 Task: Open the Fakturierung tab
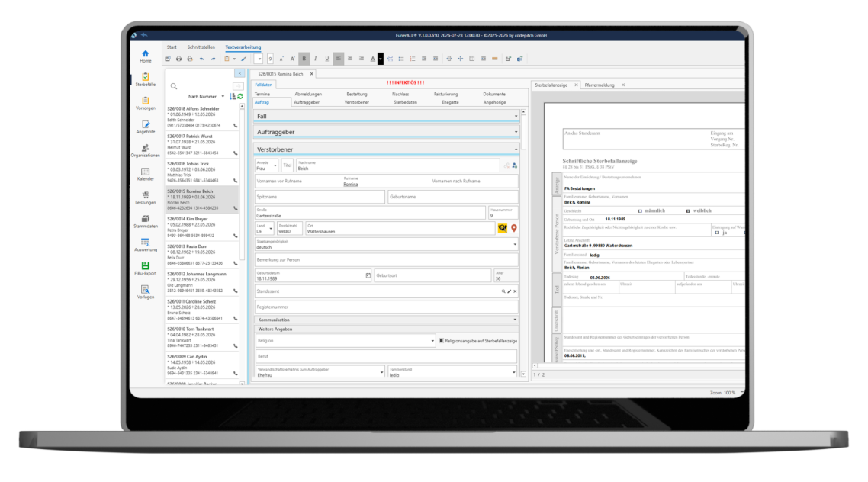[x=445, y=94]
